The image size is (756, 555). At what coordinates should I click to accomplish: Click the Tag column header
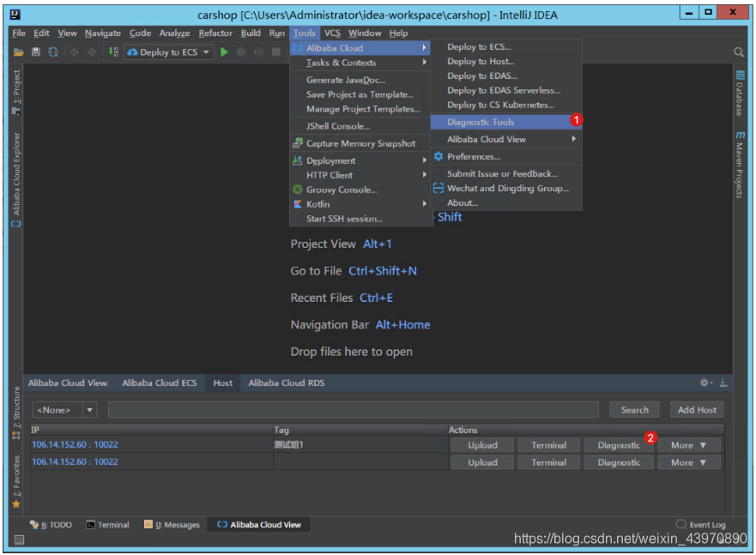[x=360, y=430]
